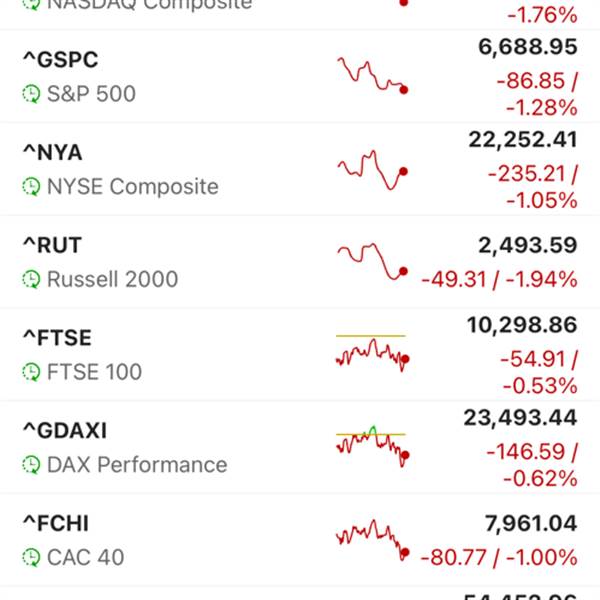View the ^RUT mini price chart
Viewport: 600px width, 600px height.
tap(372, 262)
